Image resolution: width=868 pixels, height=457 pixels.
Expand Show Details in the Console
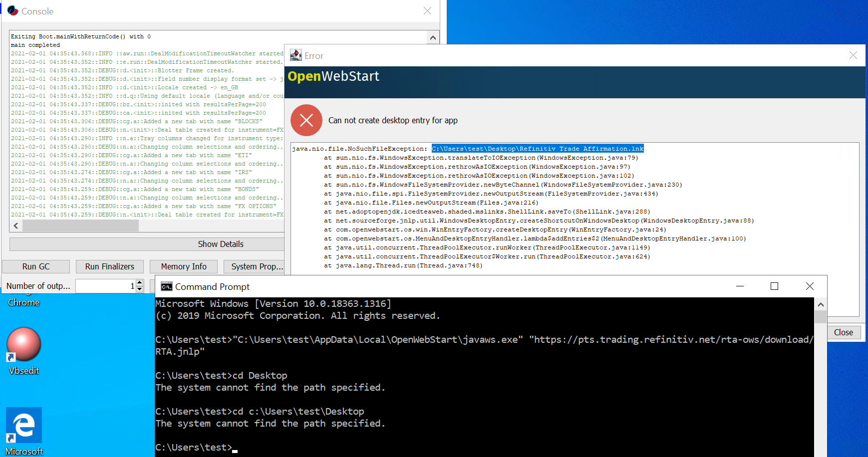[220, 244]
